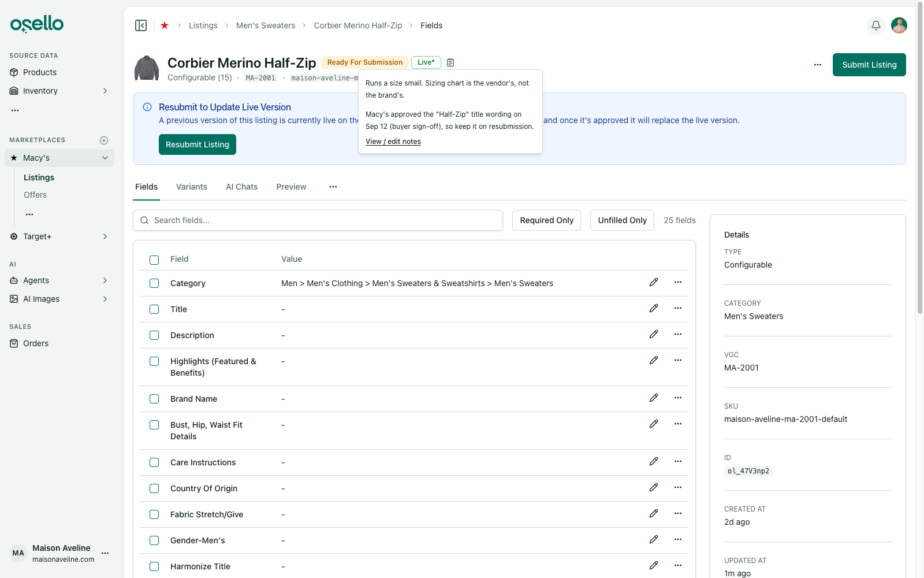
Task: Click the Search fields input
Action: pyautogui.click(x=318, y=220)
